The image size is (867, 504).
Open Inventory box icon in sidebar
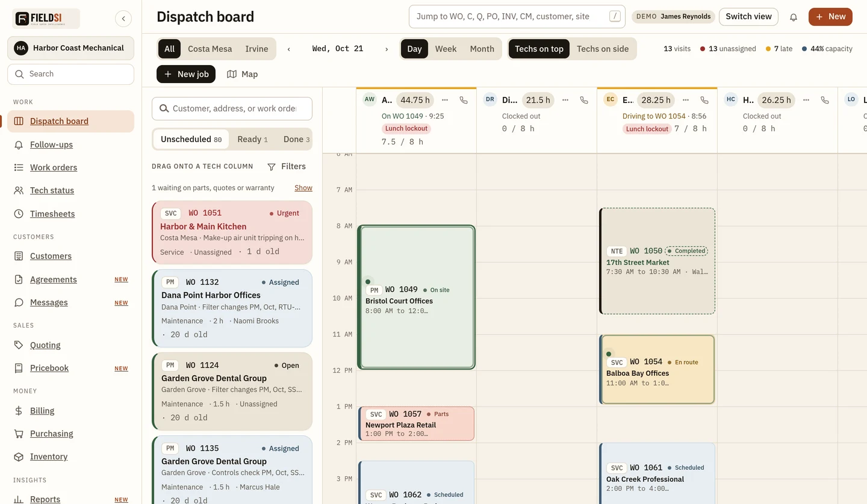(x=19, y=456)
